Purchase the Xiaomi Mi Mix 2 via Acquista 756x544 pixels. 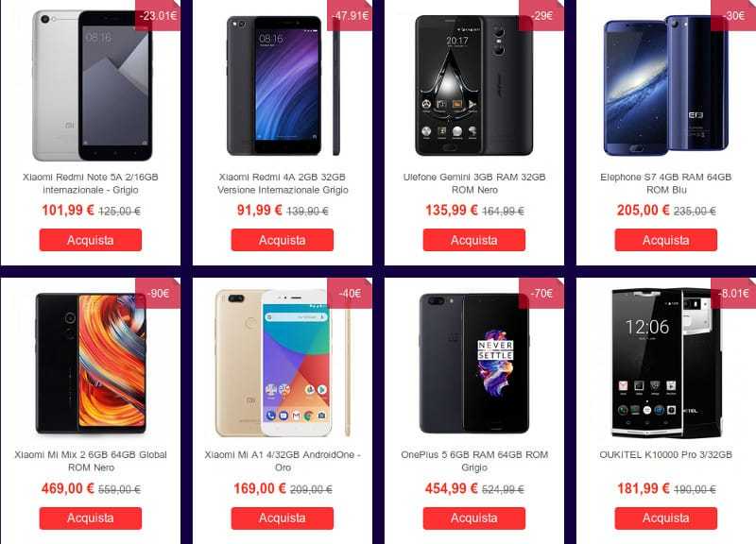click(91, 518)
